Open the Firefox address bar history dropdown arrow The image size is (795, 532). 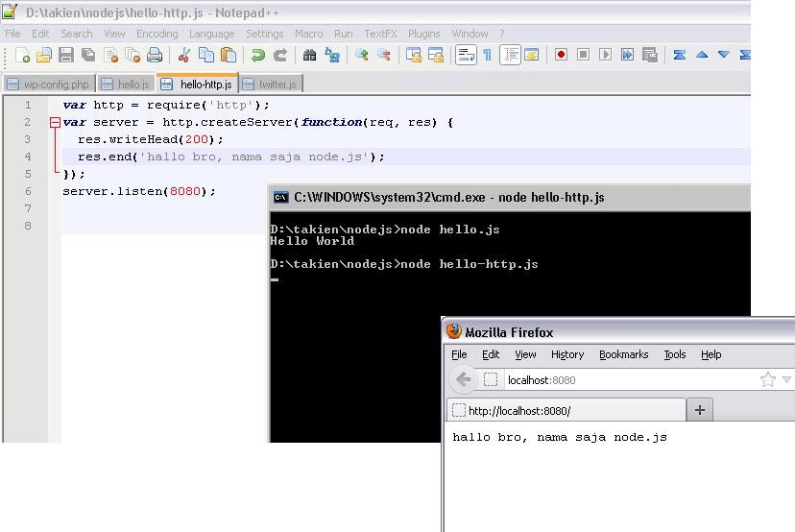pos(786,379)
